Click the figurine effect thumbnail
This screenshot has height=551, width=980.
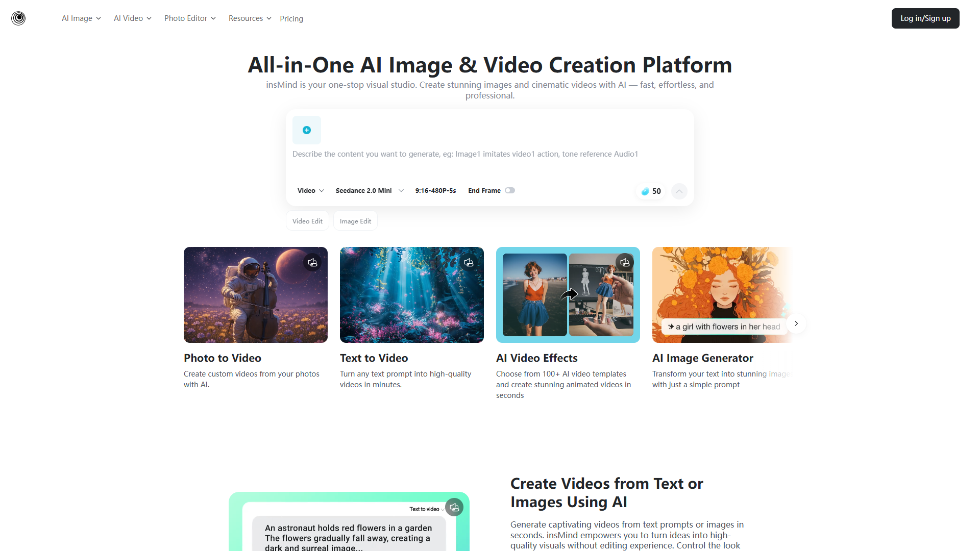pyautogui.click(x=568, y=295)
